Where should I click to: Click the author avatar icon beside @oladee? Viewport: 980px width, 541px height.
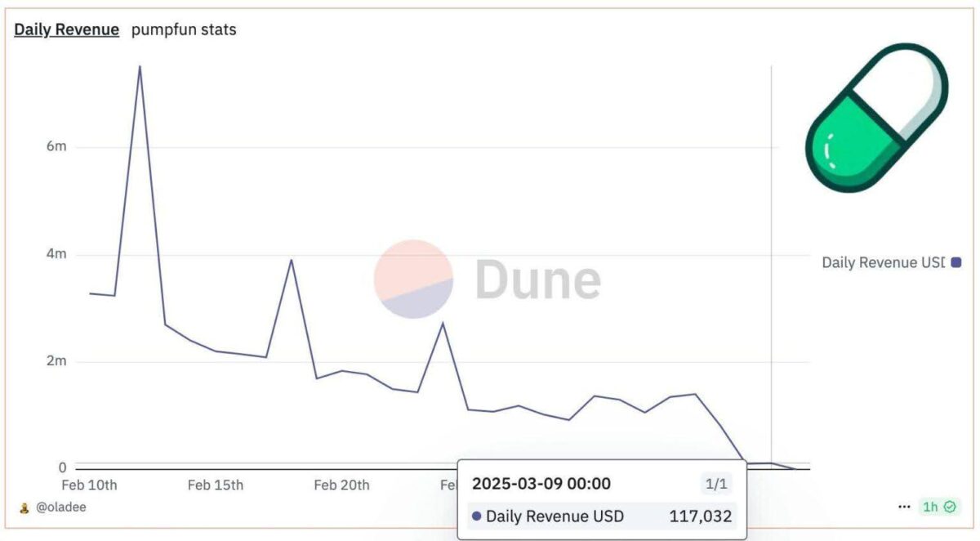click(x=24, y=507)
